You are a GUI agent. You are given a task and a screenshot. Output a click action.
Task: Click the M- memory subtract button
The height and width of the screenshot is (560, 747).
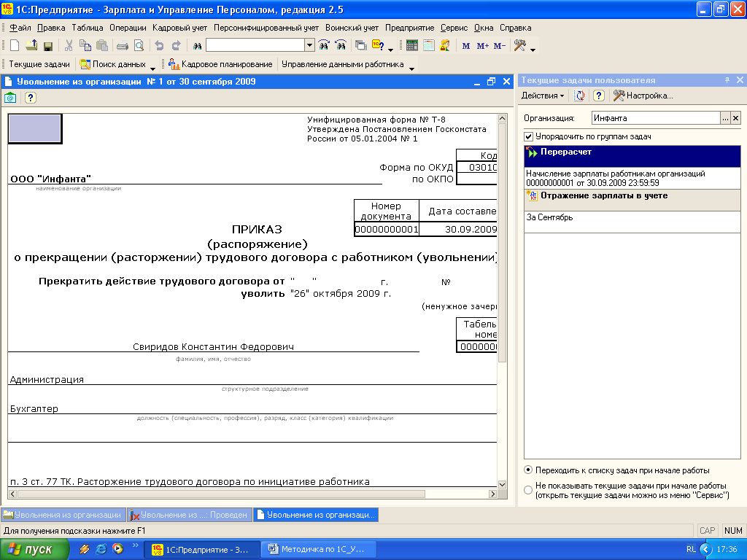[x=499, y=46]
